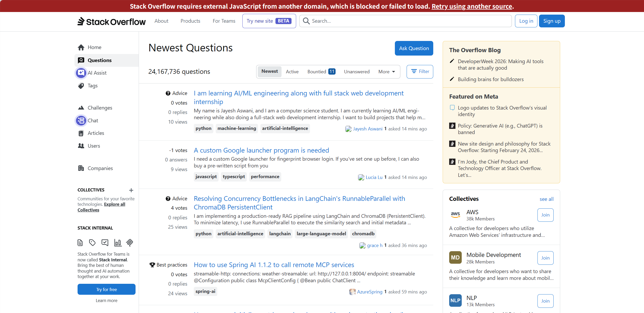This screenshot has width=644, height=313.
Task: Click the Stack Internal paperclip icon
Action: [130, 243]
